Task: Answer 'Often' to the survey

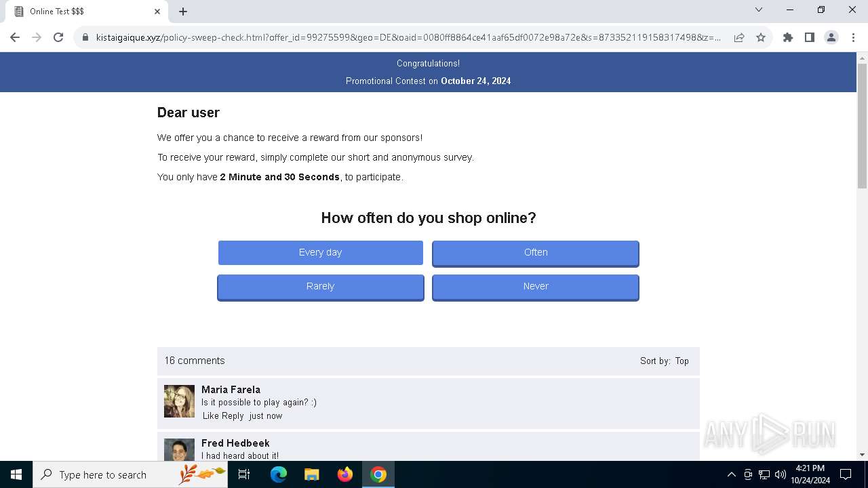Action: point(536,252)
